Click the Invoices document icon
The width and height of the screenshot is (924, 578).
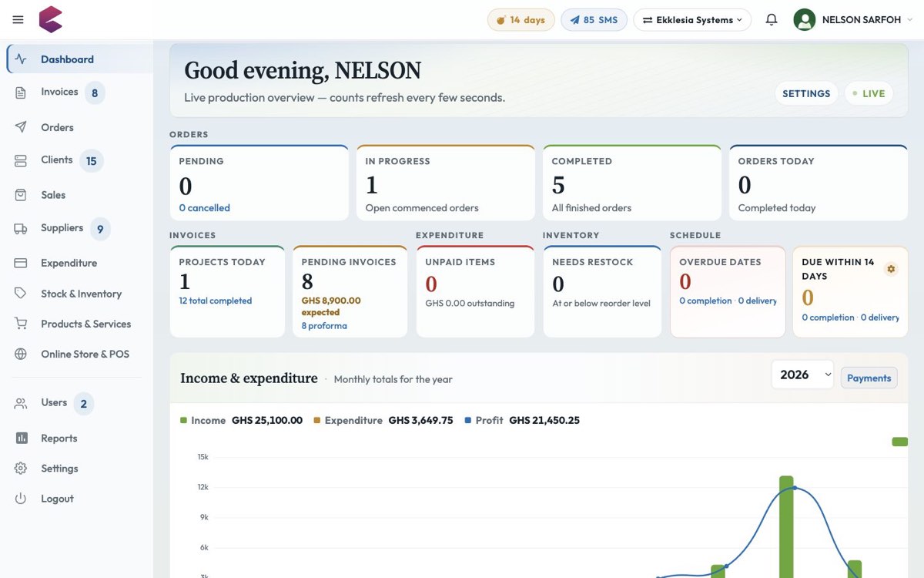21,92
